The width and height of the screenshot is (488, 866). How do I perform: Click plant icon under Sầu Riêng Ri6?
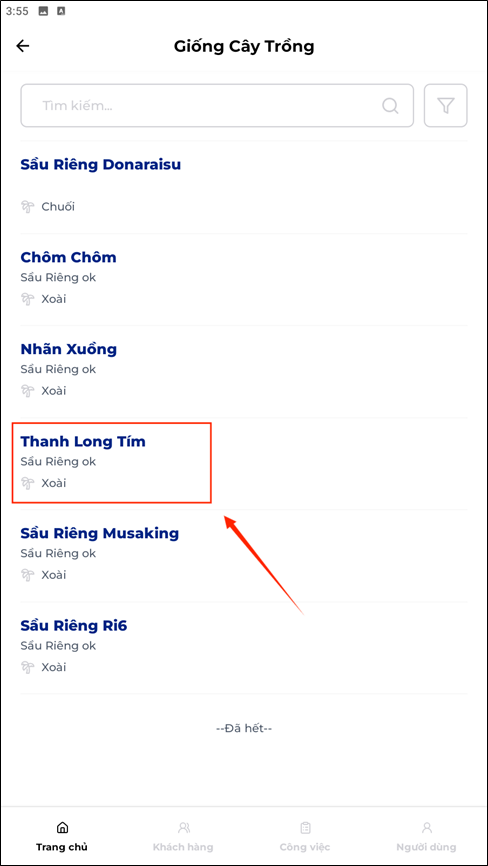click(x=28, y=667)
